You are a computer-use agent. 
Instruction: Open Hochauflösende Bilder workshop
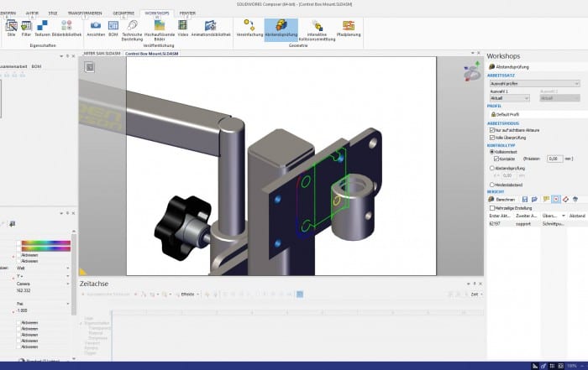[x=160, y=30]
